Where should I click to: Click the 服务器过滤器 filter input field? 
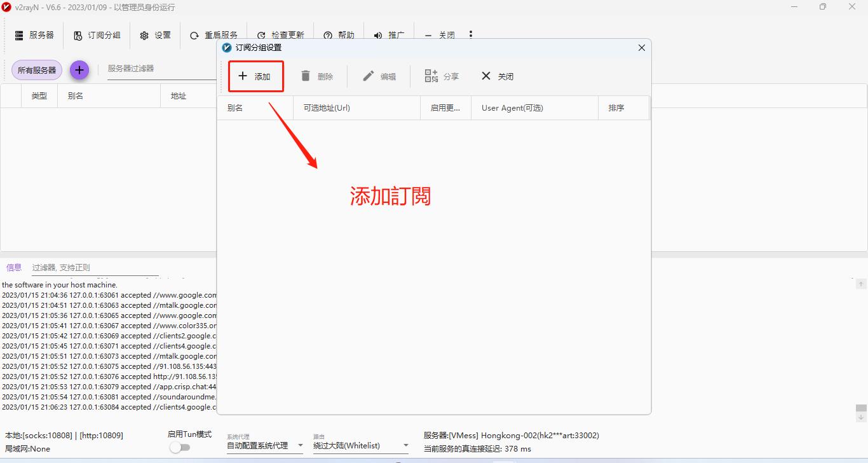(x=159, y=69)
